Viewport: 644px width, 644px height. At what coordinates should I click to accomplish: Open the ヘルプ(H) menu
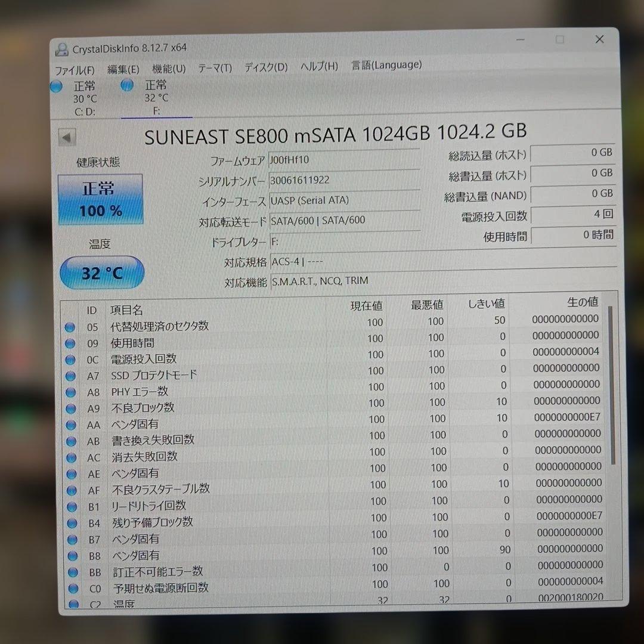pyautogui.click(x=317, y=66)
